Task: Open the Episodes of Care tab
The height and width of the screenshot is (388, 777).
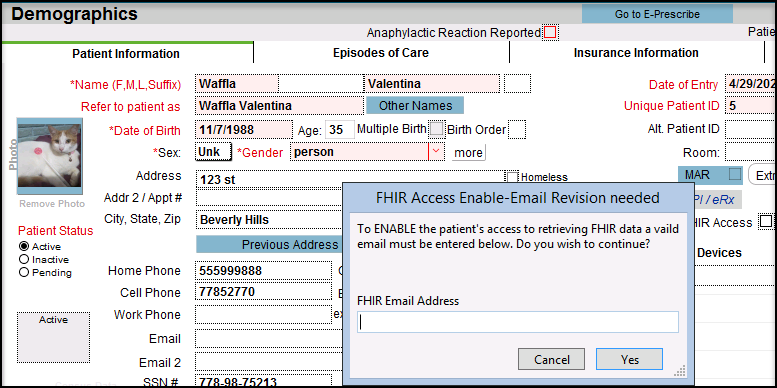Action: (x=381, y=53)
